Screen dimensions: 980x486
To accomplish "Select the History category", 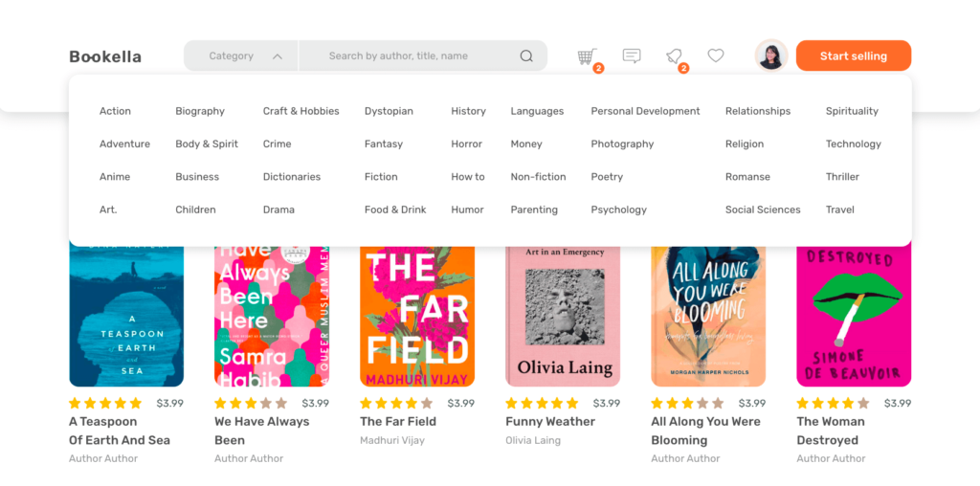I will click(468, 111).
